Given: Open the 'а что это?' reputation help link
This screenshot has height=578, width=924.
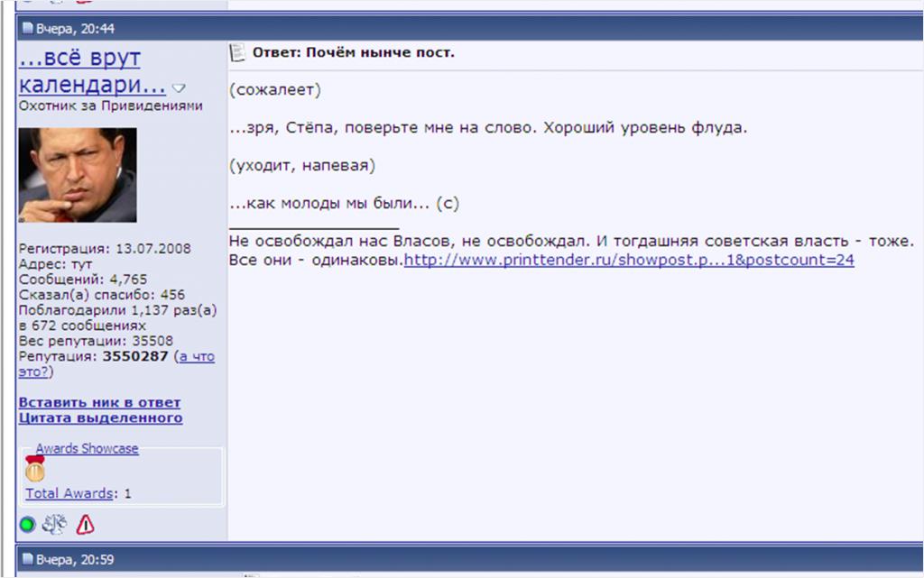Looking at the screenshot, I should pos(196,357).
